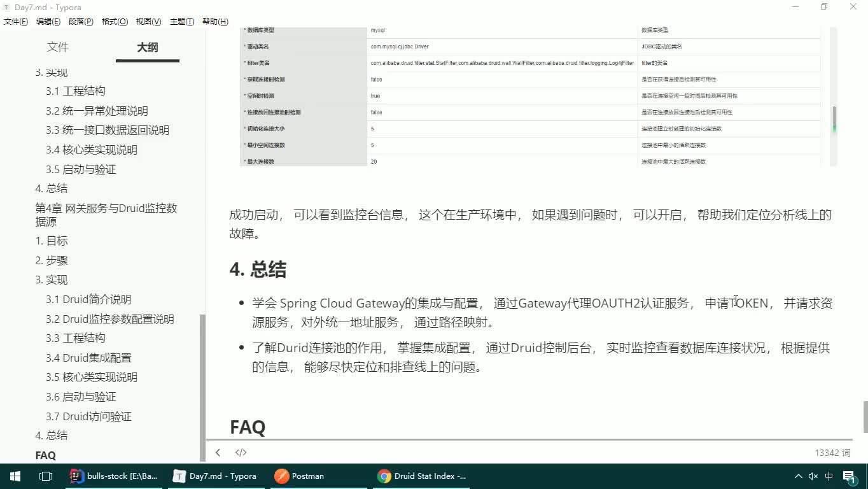This screenshot has width=868, height=489.
Task: Hide sidebar with the back arrow icon
Action: tap(218, 453)
